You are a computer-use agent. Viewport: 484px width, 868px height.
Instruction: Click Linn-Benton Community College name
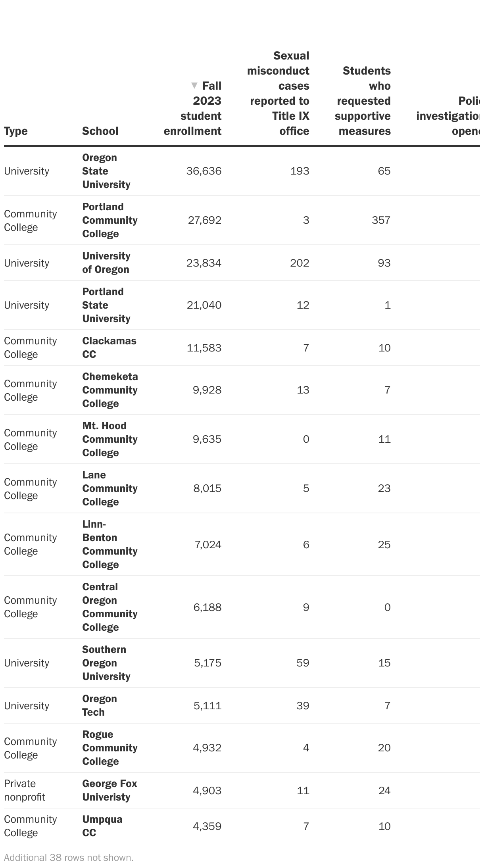click(x=109, y=544)
